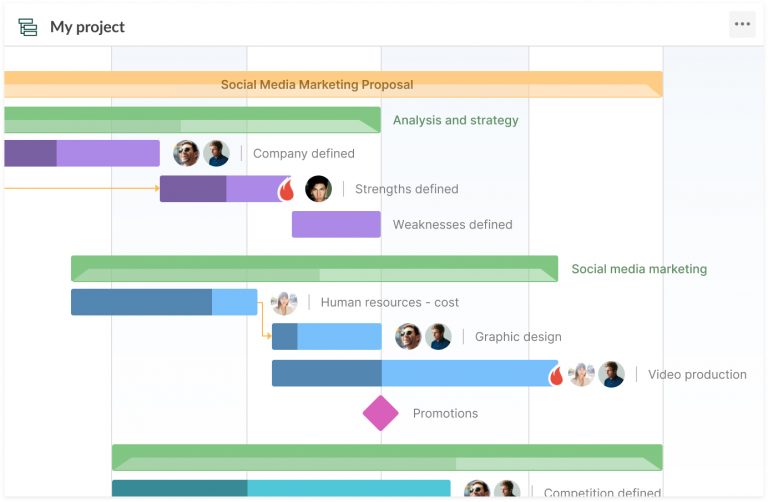This screenshot has width=768, height=502.
Task: Select the pink Promotions milestone diamond
Action: pyautogui.click(x=380, y=413)
